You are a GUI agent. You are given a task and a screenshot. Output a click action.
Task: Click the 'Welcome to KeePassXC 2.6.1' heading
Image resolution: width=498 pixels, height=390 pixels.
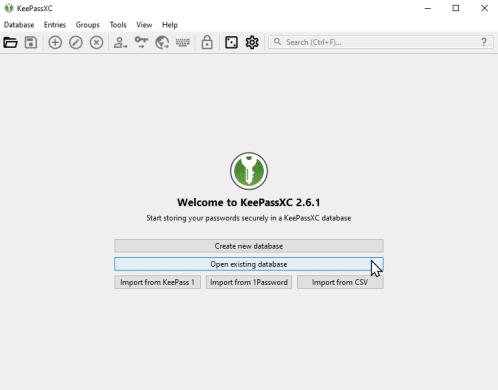[249, 202]
